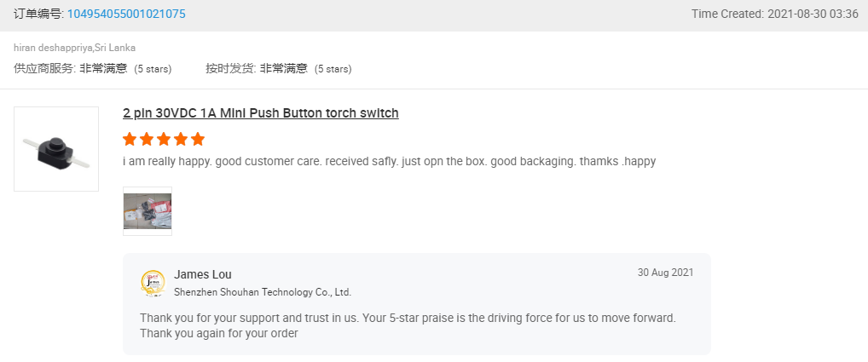
Task: Select the James Lou replier name
Action: pos(203,274)
